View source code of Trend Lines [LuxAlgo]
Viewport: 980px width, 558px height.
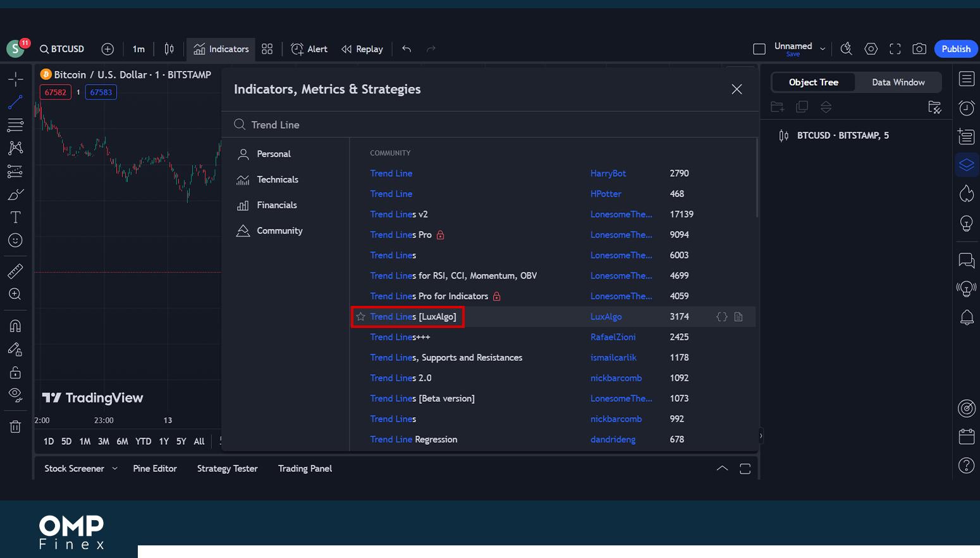(721, 317)
